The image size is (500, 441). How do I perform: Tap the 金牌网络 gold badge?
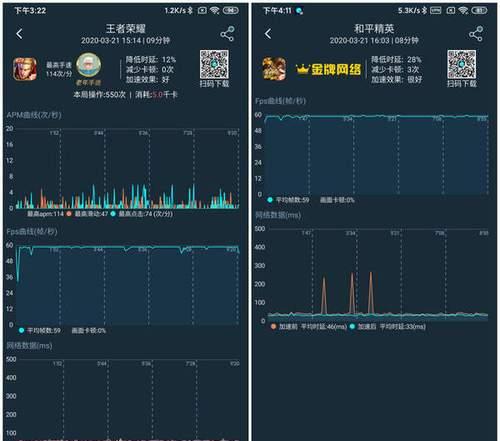point(328,69)
